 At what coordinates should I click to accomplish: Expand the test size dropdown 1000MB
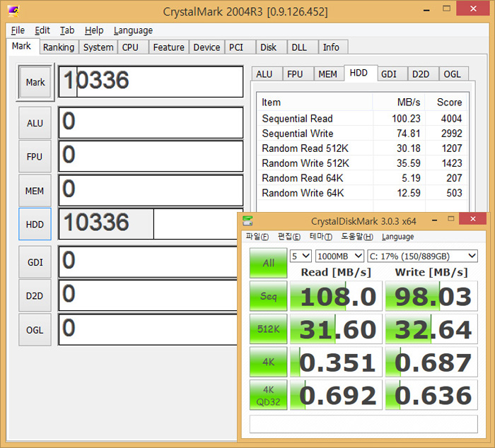339,256
